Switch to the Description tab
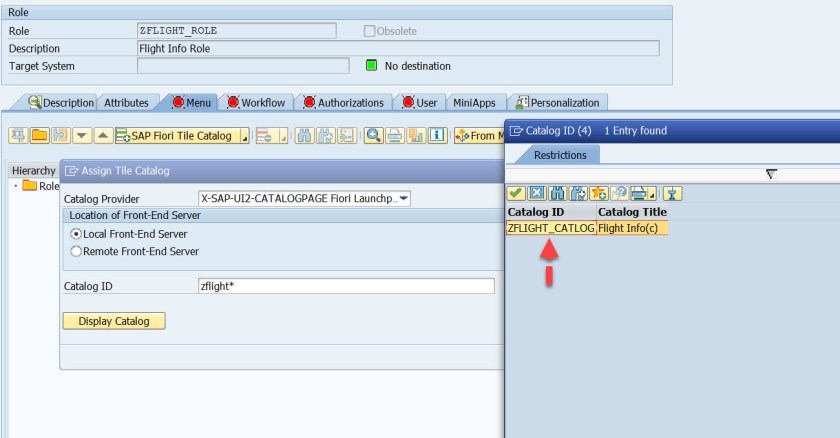Image resolution: width=840 pixels, height=438 pixels. [62, 102]
